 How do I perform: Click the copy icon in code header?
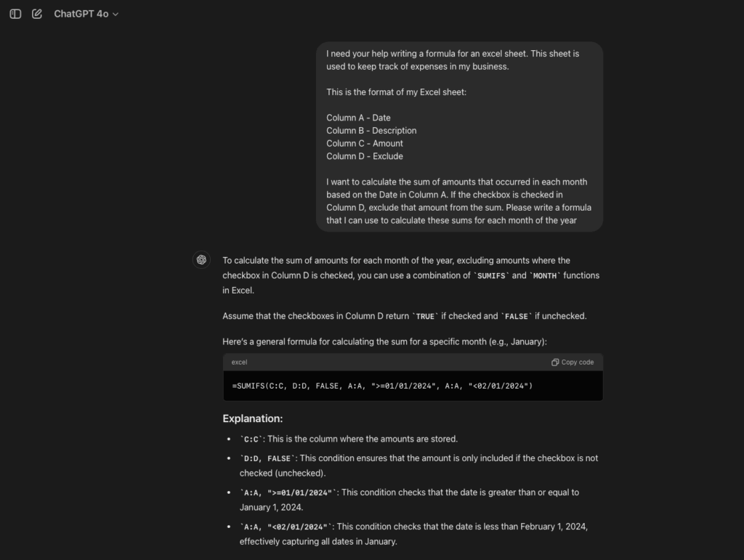tap(555, 362)
